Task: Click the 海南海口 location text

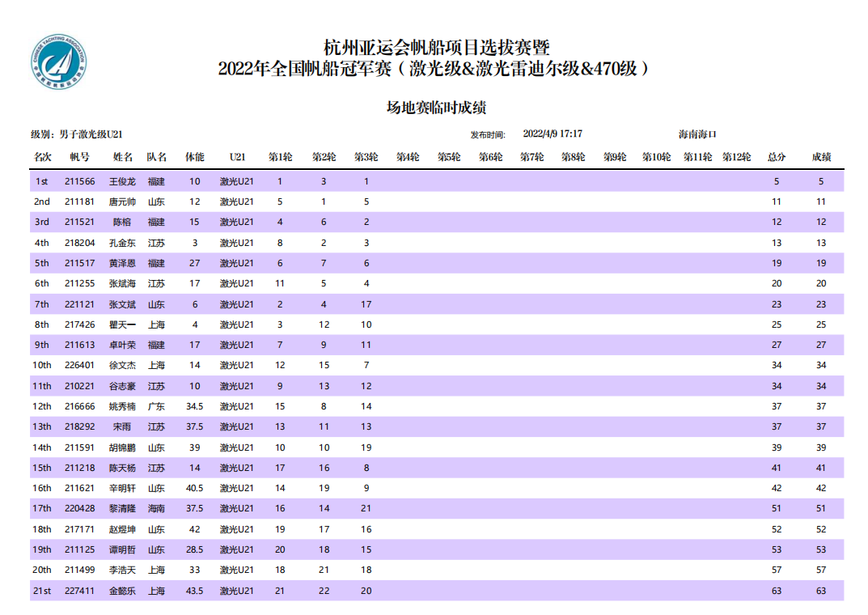Action: point(697,134)
